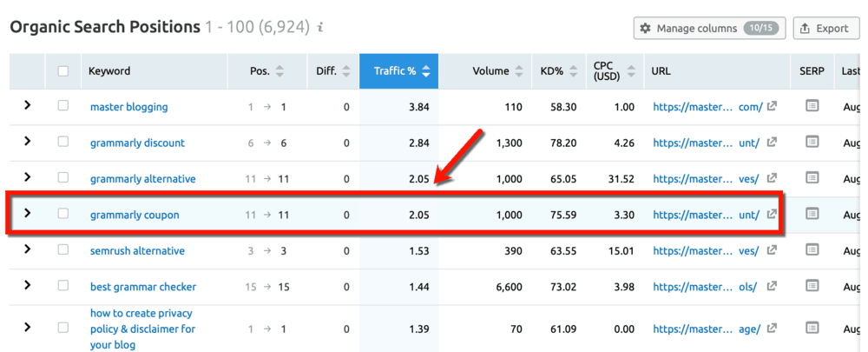The width and height of the screenshot is (868, 352).
Task: Open external link icon for best grammar checker URL
Action: click(772, 287)
